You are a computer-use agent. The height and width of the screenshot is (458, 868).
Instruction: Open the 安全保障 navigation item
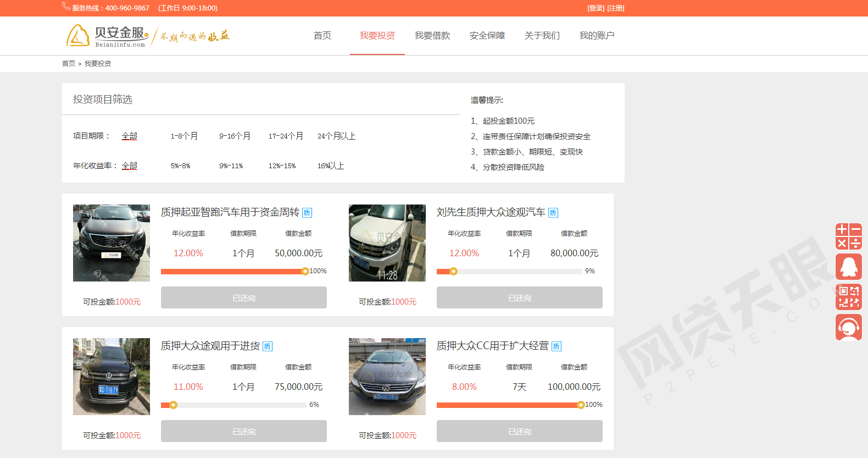tap(487, 36)
